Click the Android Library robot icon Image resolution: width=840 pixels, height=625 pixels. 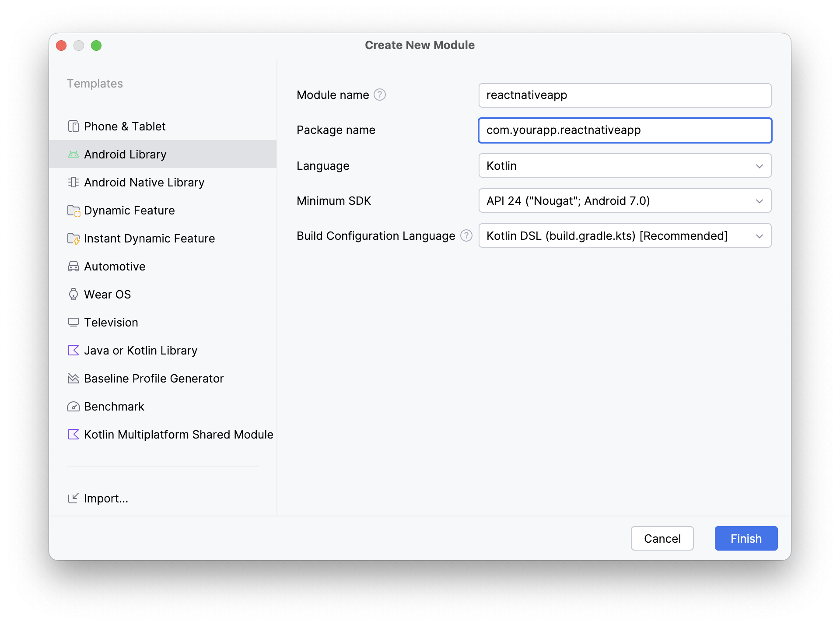[73, 154]
